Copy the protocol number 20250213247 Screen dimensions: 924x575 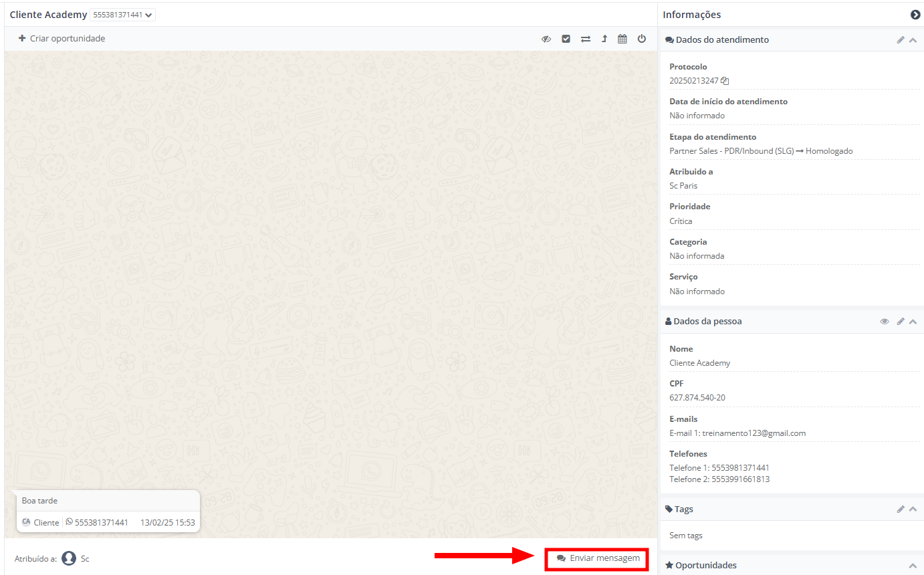click(x=725, y=81)
